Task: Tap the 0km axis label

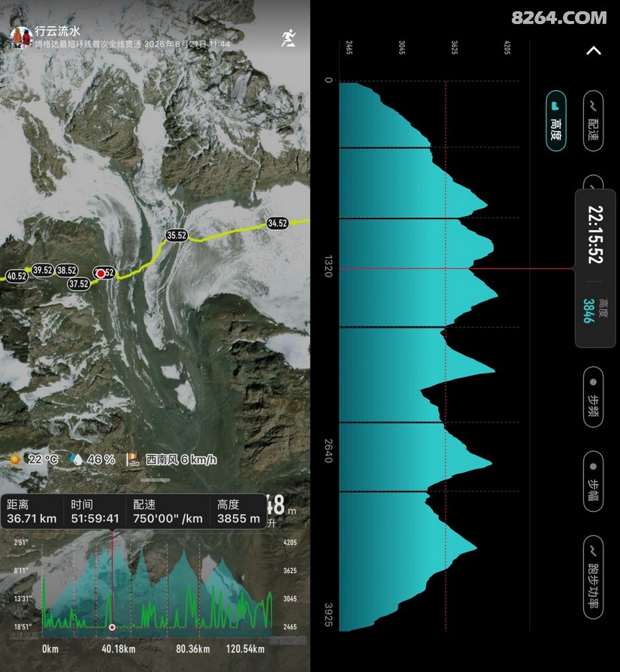Action: point(50,649)
